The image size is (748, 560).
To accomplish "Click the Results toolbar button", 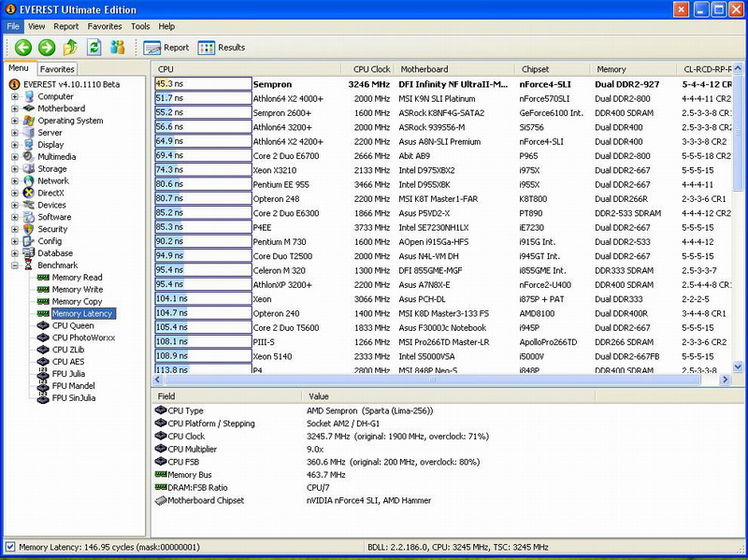I will point(222,48).
